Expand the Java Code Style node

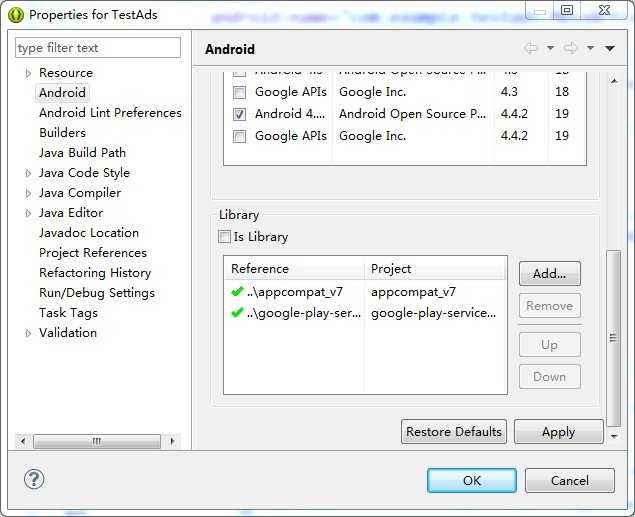28,173
